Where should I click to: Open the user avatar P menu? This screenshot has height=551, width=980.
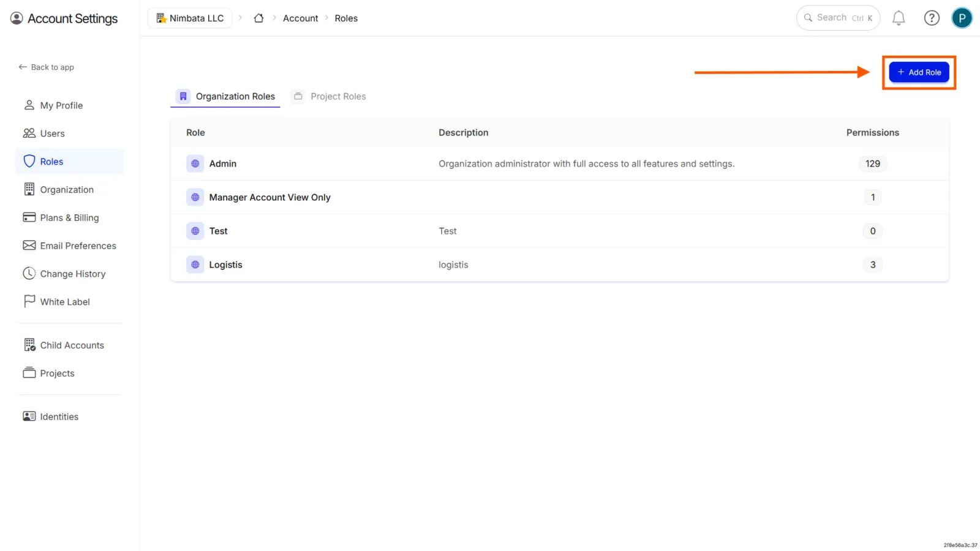click(962, 18)
